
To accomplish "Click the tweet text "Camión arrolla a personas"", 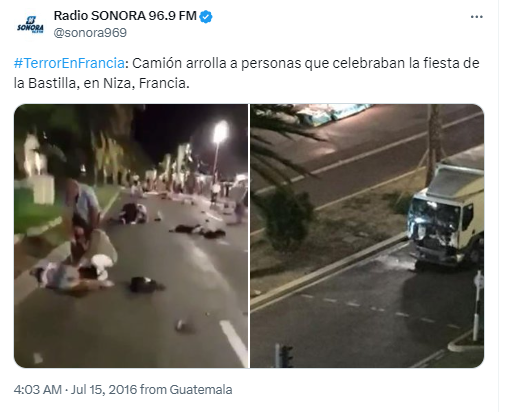I will point(217,63).
